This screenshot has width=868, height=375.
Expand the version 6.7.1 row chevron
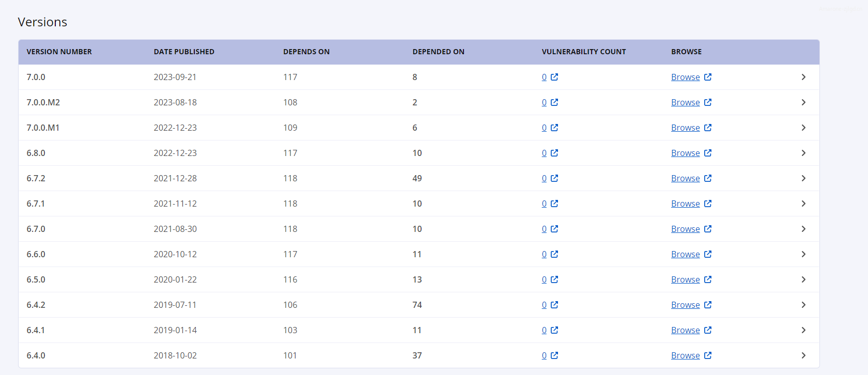tap(803, 204)
